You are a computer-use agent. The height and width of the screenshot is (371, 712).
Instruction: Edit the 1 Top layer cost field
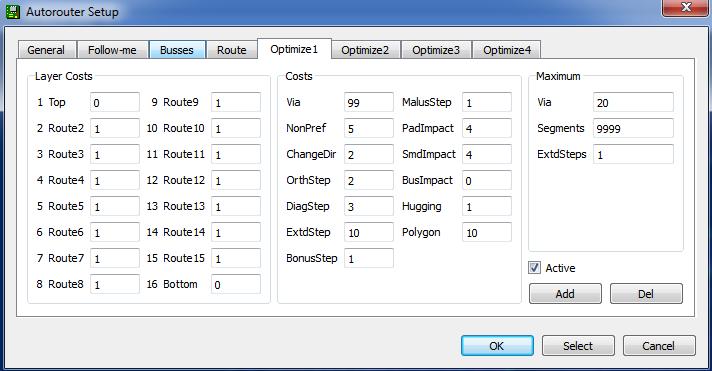115,102
